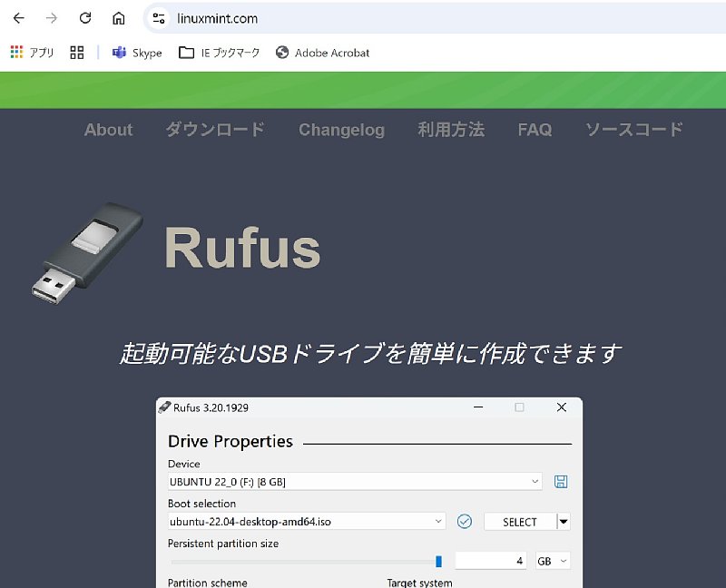Open site information icon in address bar
Screen dimensions: 726x588
click(159, 18)
